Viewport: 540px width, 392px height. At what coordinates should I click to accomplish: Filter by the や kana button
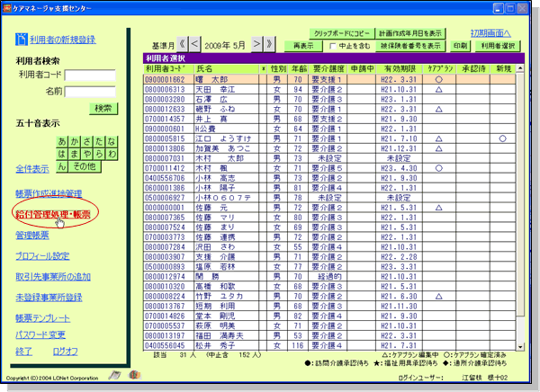point(86,154)
